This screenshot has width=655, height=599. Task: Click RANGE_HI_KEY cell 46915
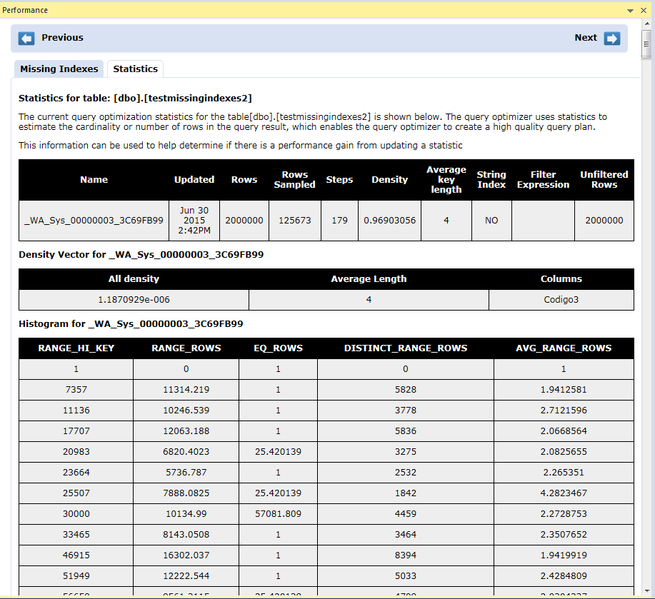point(76,555)
